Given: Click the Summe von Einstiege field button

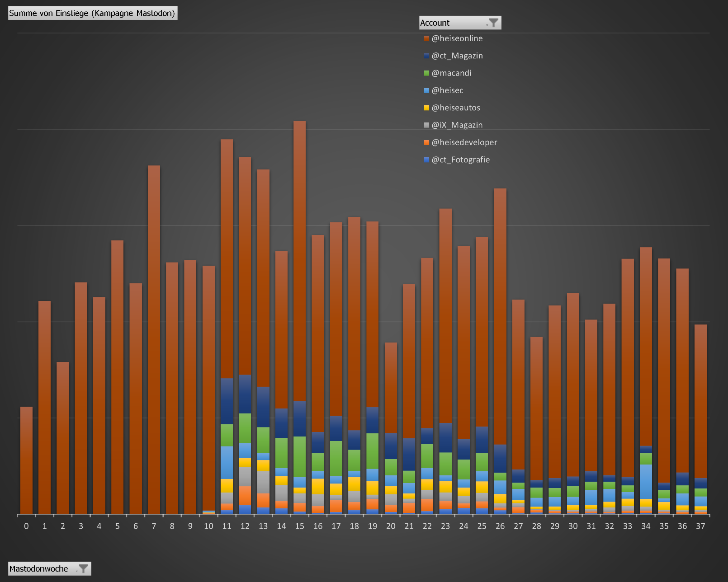Looking at the screenshot, I should [x=93, y=13].
